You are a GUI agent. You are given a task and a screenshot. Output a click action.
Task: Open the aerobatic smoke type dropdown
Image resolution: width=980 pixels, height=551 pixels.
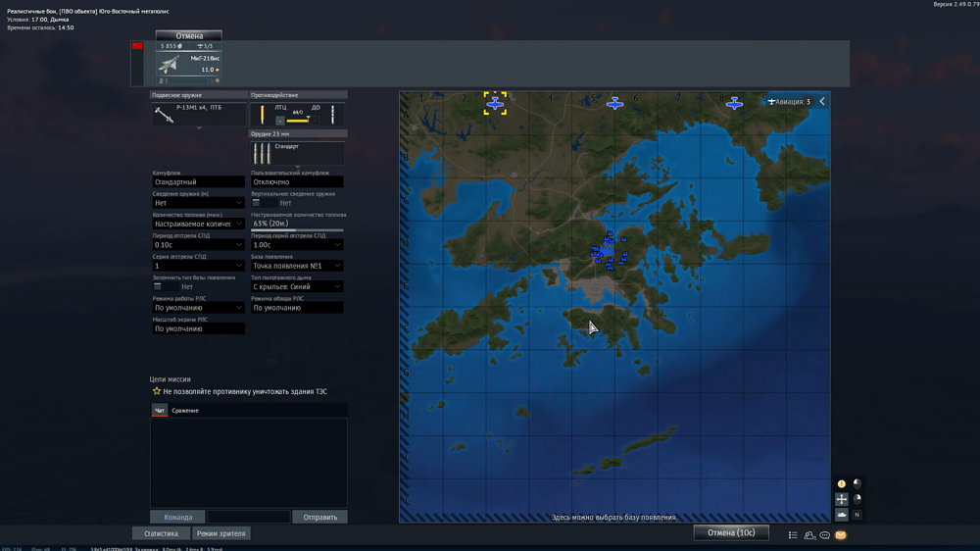tap(297, 286)
